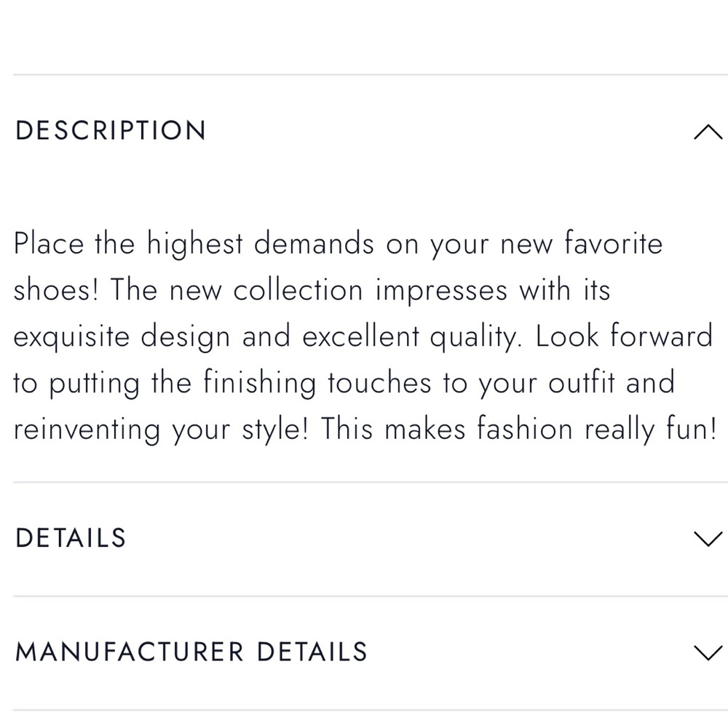Click the word "shoes!" in description
Image resolution: width=728 pixels, height=728 pixels.
click(56, 290)
